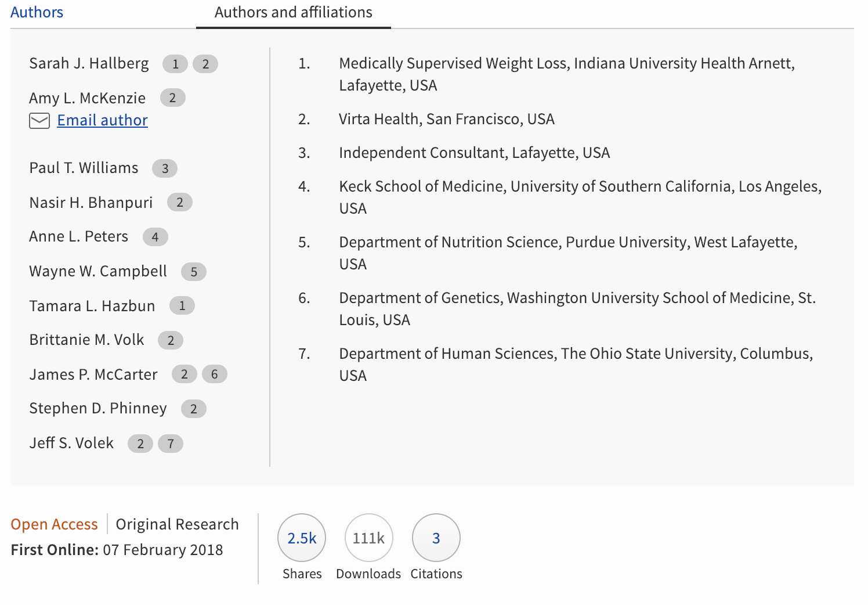Click the envelope icon beside Email author

point(39,121)
